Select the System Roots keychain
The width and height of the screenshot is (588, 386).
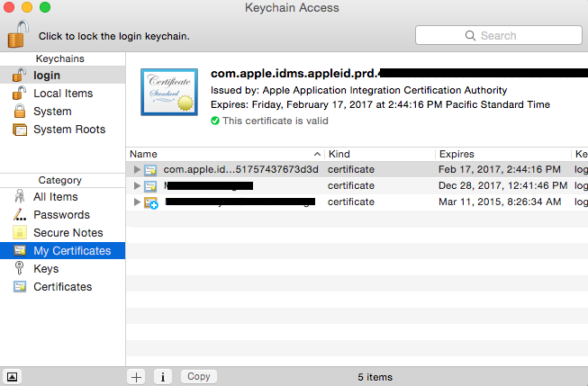pyautogui.click(x=63, y=130)
